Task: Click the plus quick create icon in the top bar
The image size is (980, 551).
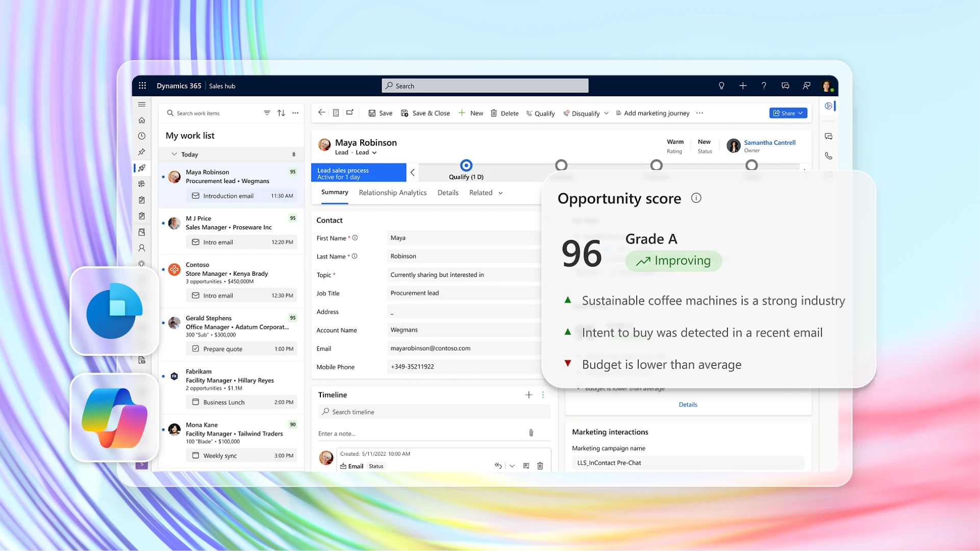Action: click(x=743, y=86)
